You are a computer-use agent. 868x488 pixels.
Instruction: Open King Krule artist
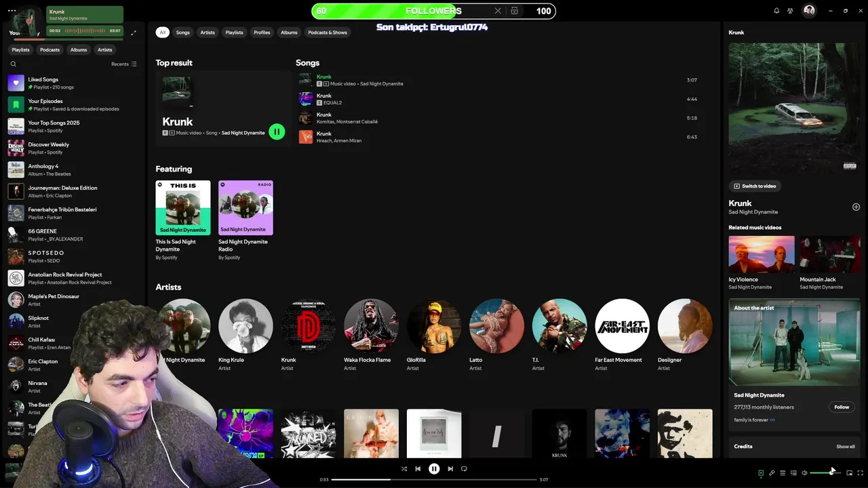coord(245,335)
